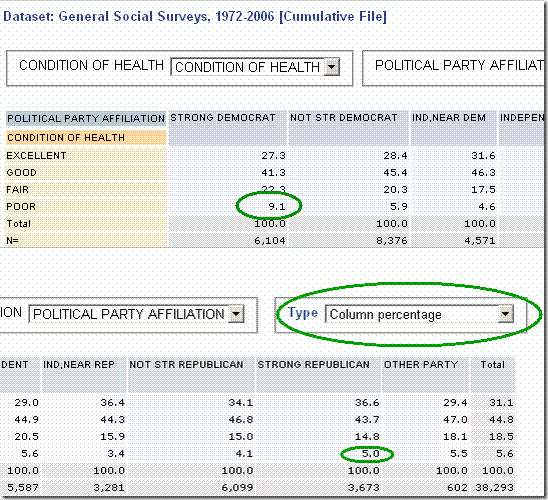
Task: Click the circled 9.1 POOR value
Action: click(276, 206)
